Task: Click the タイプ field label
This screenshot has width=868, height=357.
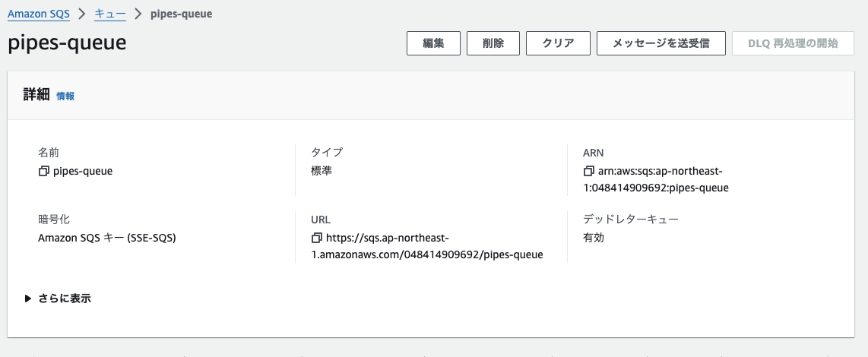Action: tap(327, 152)
